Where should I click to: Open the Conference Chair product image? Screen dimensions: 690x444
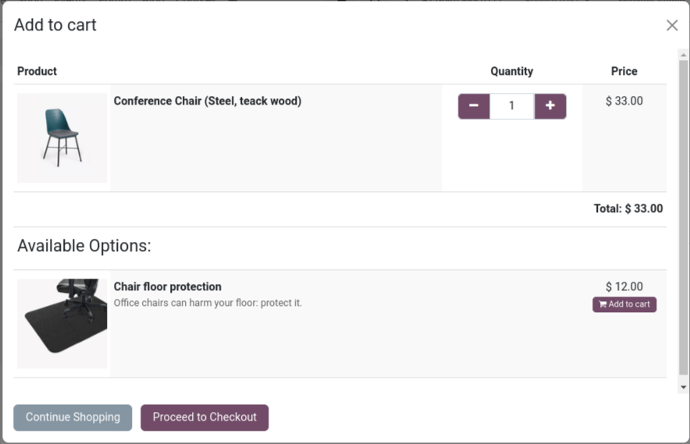pos(62,138)
